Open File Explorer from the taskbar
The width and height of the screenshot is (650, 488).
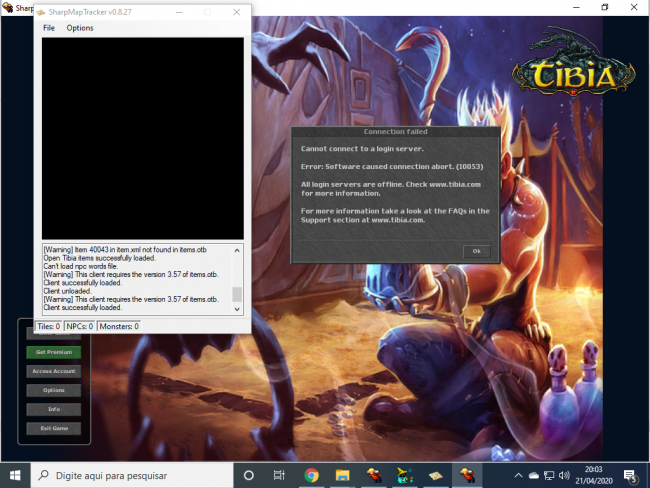[342, 475]
